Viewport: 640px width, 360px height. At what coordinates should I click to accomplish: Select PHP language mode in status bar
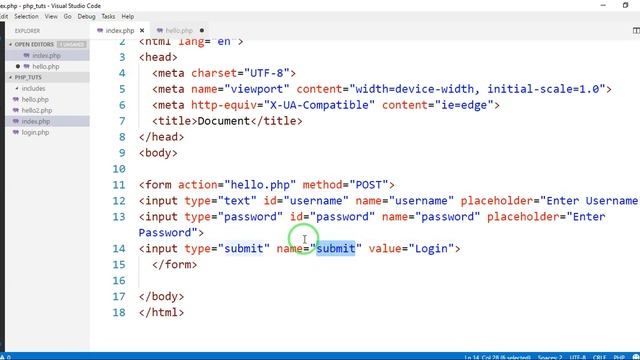tap(619, 357)
